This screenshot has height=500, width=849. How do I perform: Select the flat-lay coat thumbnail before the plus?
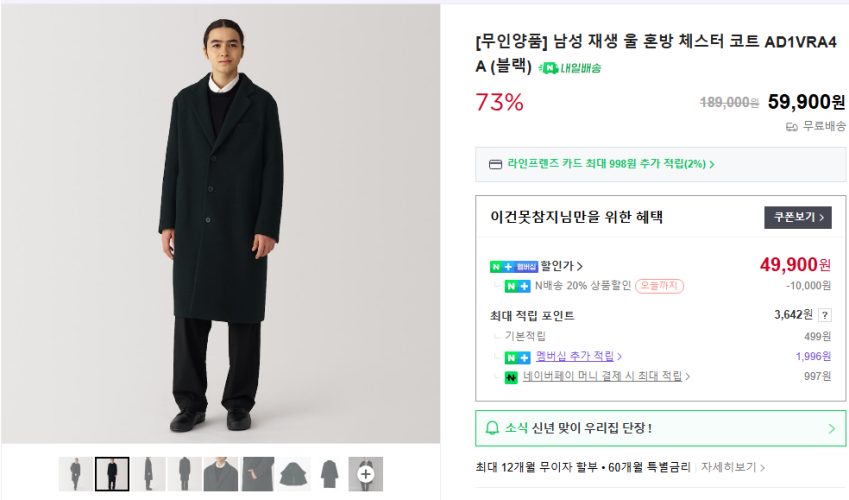[329, 474]
